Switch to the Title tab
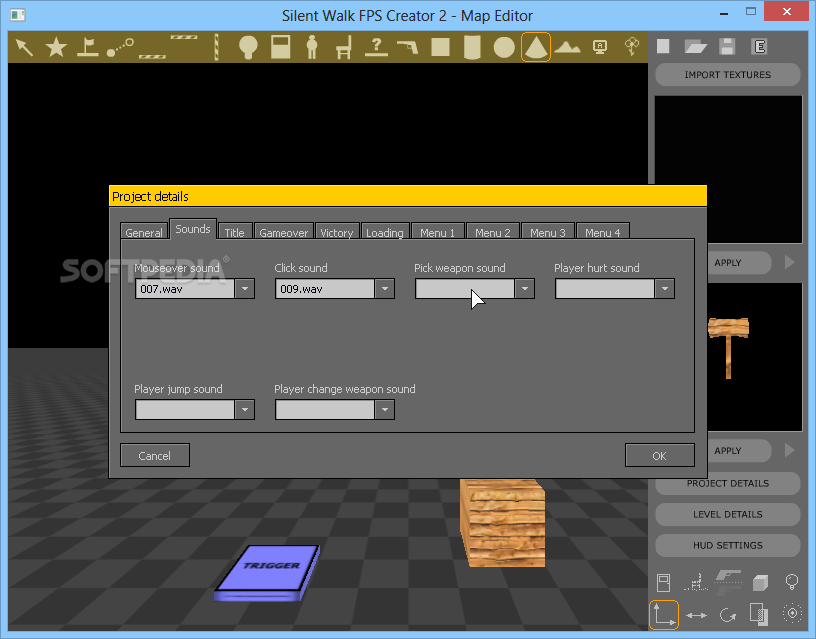The image size is (816, 639). click(235, 232)
